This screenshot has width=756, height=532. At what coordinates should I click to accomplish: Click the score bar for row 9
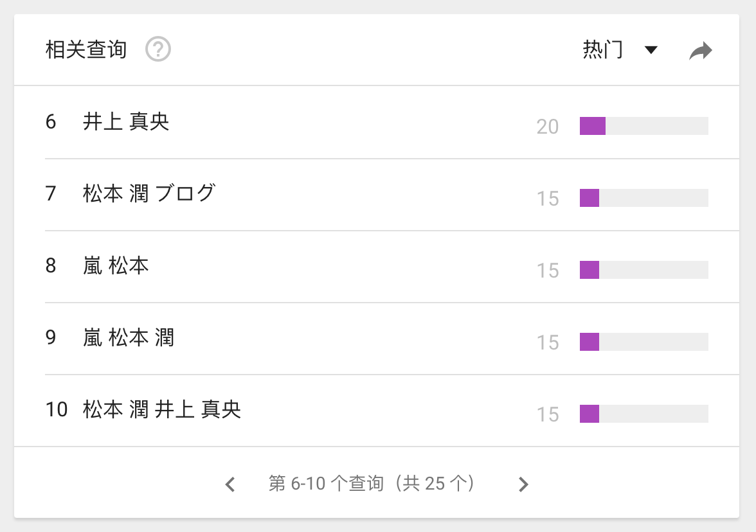tap(643, 342)
